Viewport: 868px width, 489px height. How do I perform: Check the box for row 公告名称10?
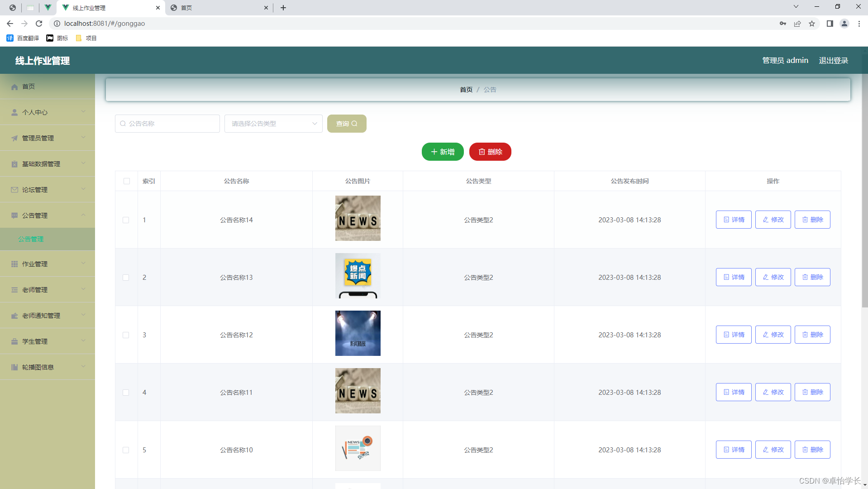pos(126,450)
